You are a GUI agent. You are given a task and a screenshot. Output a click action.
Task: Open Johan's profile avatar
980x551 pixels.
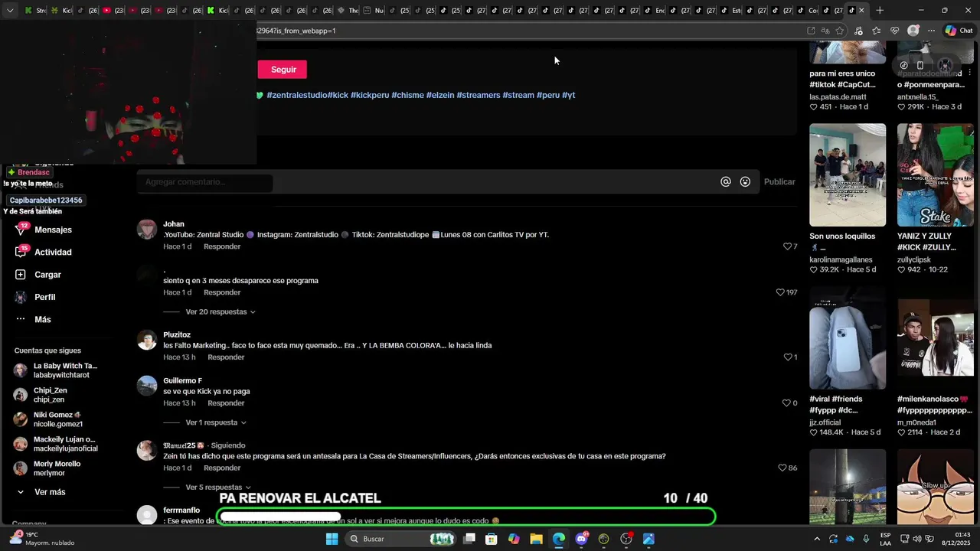[x=147, y=229]
